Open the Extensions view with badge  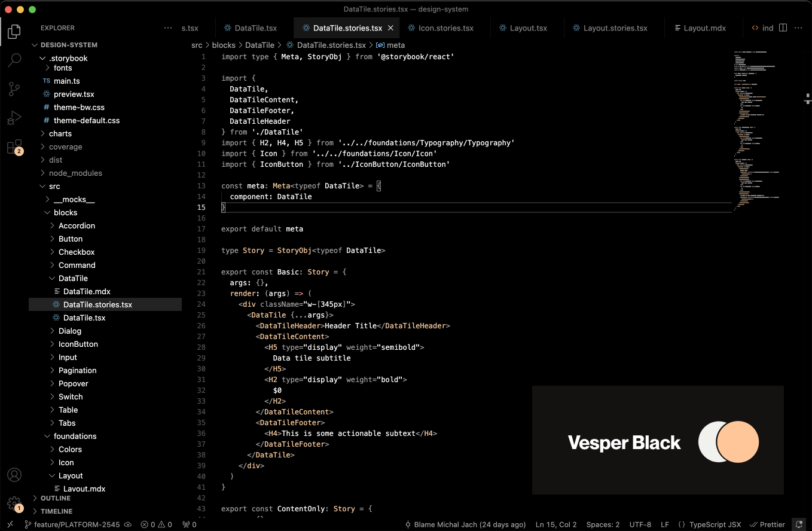(x=14, y=147)
